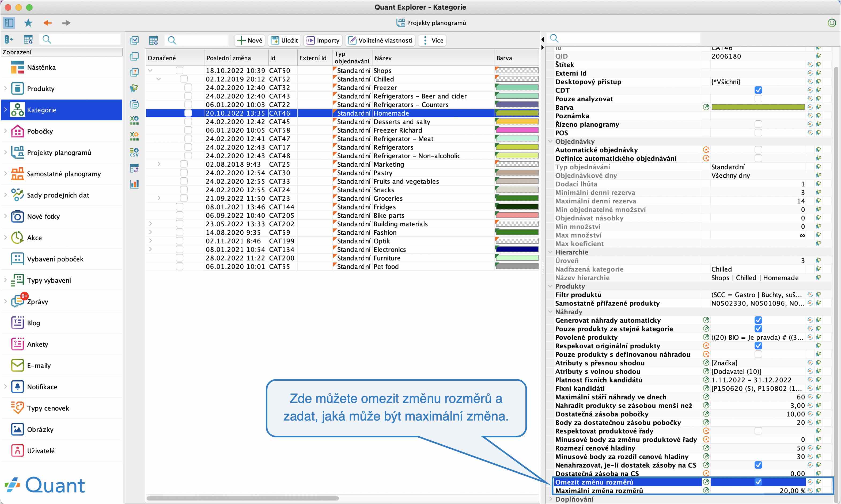Click the collapse navigation icon in the sidebar header

[9, 40]
